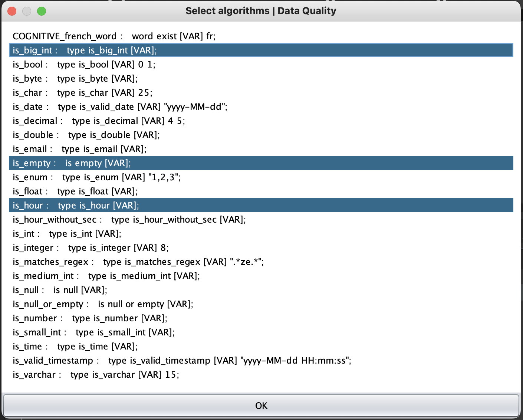The image size is (523, 420).
Task: Select the is_enum algorithm
Action: point(96,177)
